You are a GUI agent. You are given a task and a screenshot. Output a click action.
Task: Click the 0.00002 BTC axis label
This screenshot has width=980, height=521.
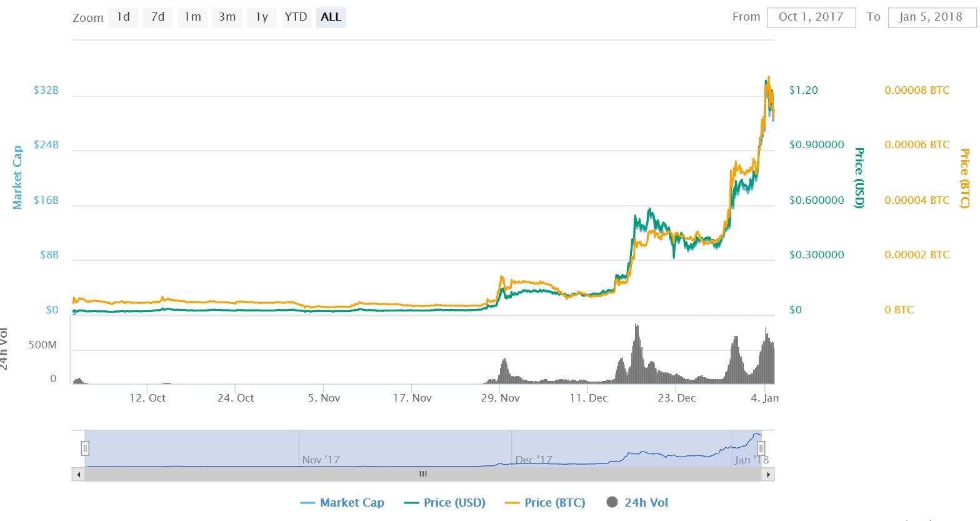917,255
